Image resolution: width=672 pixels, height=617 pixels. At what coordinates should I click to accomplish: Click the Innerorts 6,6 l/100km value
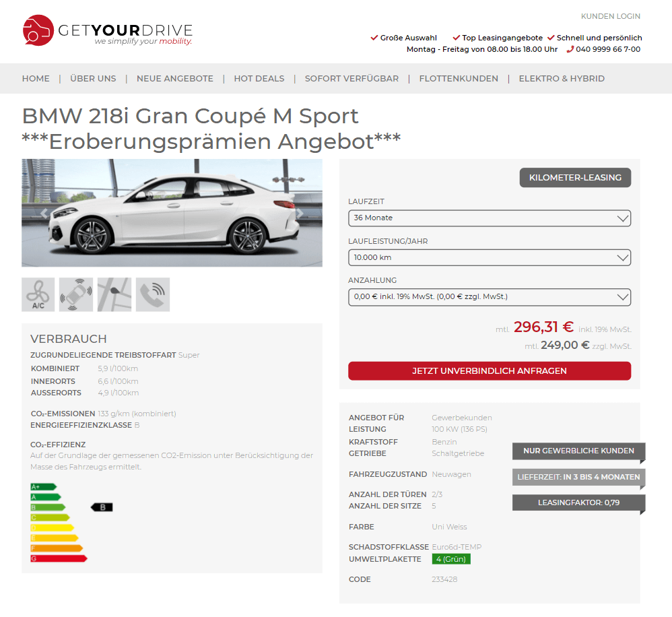click(x=118, y=381)
